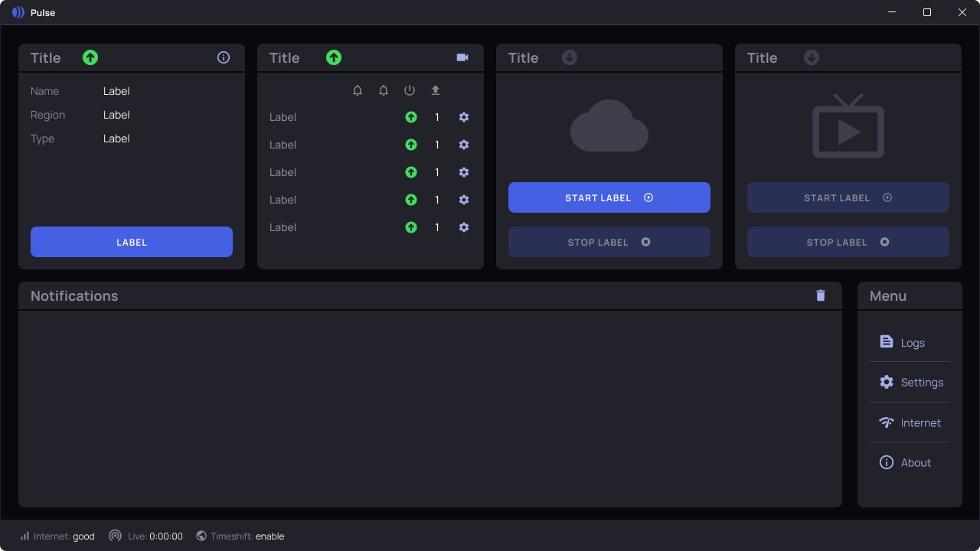Click the number 1 in the fourth Label row
This screenshot has height=551, width=980.
point(437,200)
